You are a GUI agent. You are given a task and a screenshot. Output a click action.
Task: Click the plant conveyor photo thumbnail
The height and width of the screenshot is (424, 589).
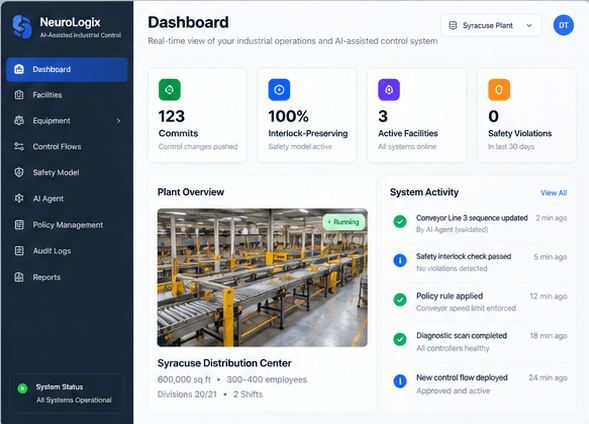click(262, 278)
